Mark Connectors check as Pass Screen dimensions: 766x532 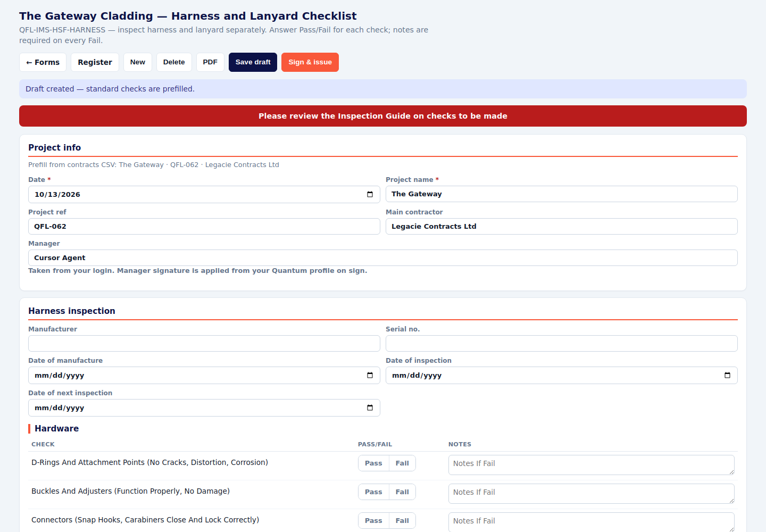click(373, 521)
